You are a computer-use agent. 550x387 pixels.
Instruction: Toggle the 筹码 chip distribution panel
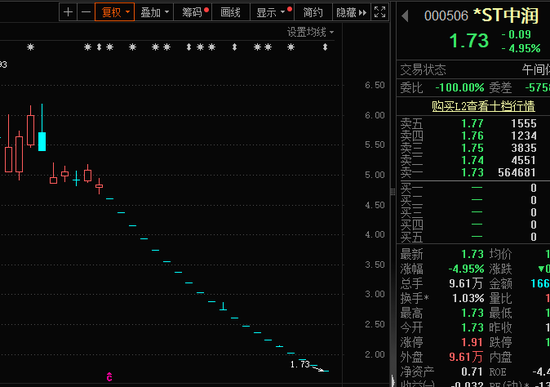194,13
